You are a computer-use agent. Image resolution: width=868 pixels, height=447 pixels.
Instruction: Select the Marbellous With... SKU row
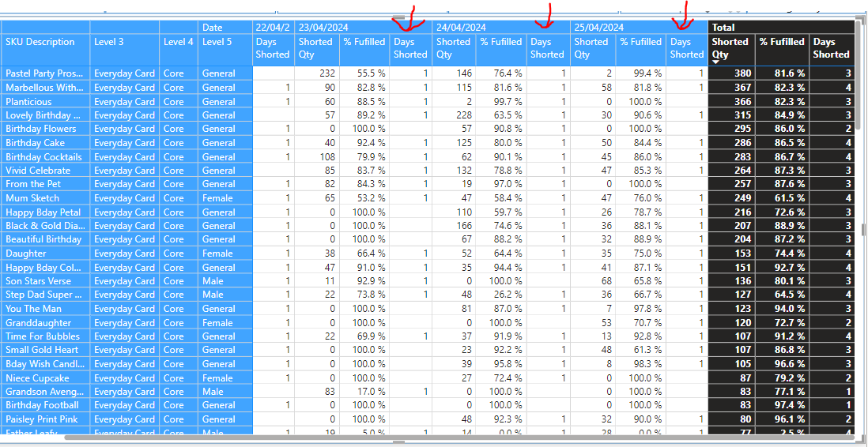45,88
